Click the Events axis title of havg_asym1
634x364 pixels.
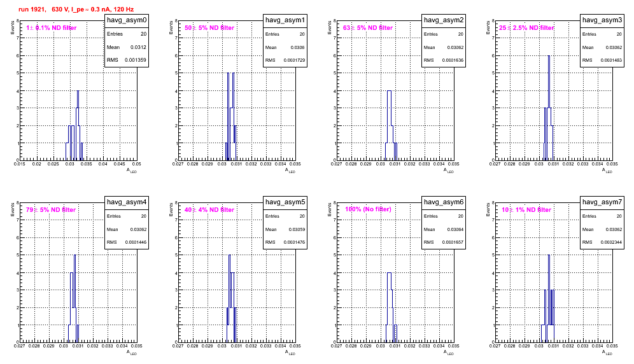pos(171,27)
